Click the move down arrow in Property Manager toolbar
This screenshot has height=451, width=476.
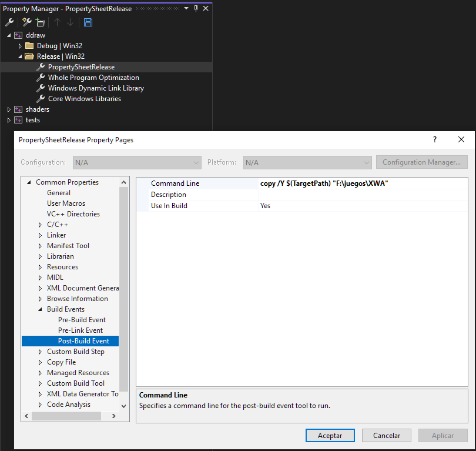coord(70,22)
